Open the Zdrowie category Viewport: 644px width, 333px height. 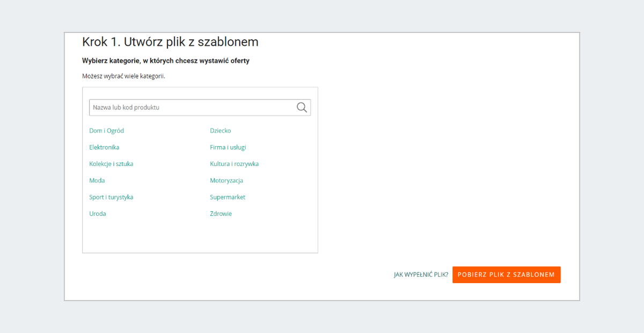point(221,214)
